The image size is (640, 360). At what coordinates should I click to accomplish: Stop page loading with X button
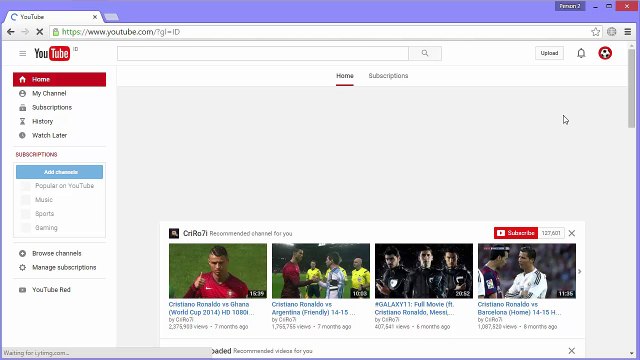point(39,32)
